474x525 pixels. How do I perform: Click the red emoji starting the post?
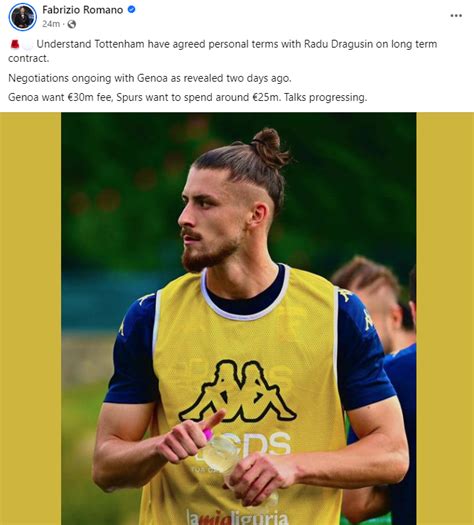coord(15,44)
